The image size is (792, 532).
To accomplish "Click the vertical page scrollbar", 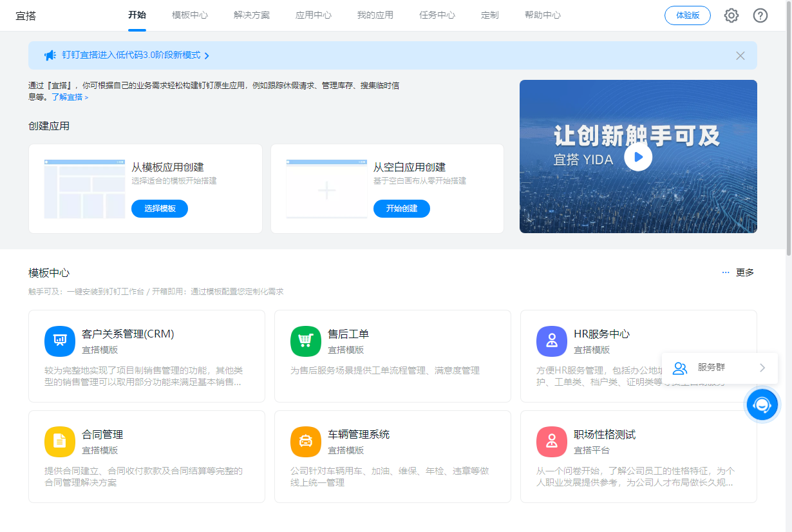I will tap(789, 129).
